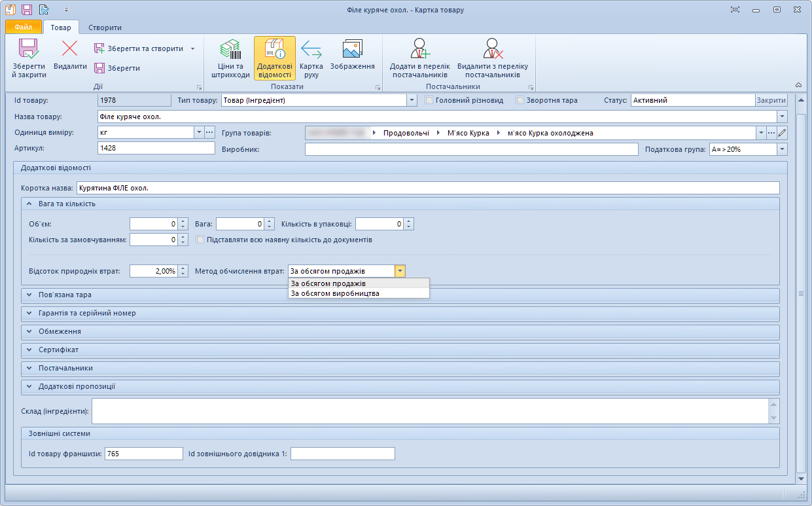
Task: Open Ціни та штрихкоди view
Action: (x=230, y=58)
